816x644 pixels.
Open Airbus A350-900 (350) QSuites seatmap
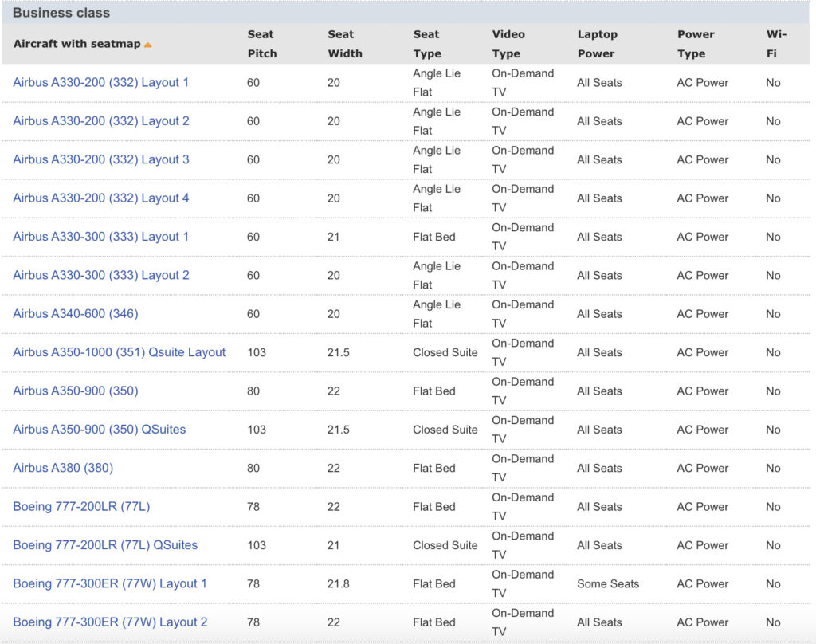coord(100,429)
